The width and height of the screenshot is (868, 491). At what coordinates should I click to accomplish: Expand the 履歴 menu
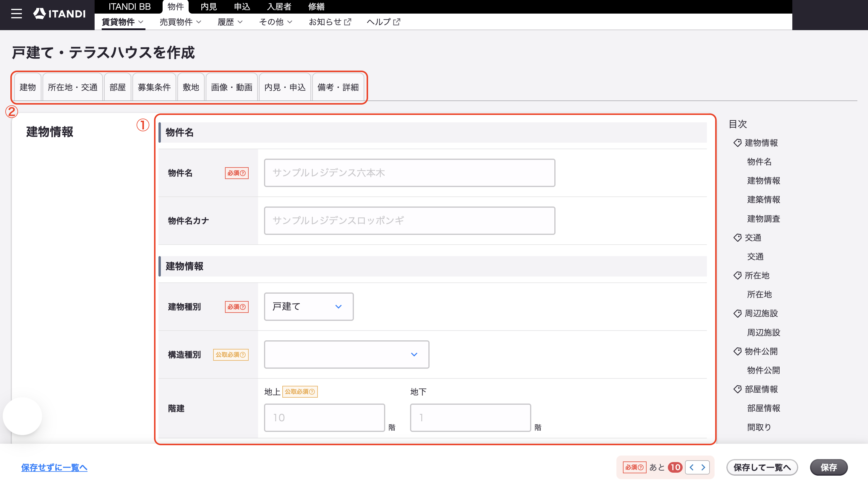[x=230, y=22]
